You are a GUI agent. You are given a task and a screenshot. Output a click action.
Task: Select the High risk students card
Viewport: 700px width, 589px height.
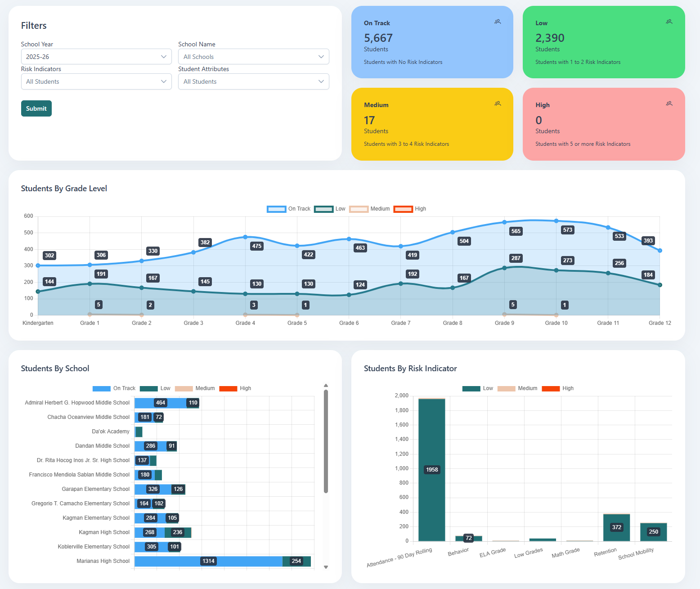click(603, 124)
